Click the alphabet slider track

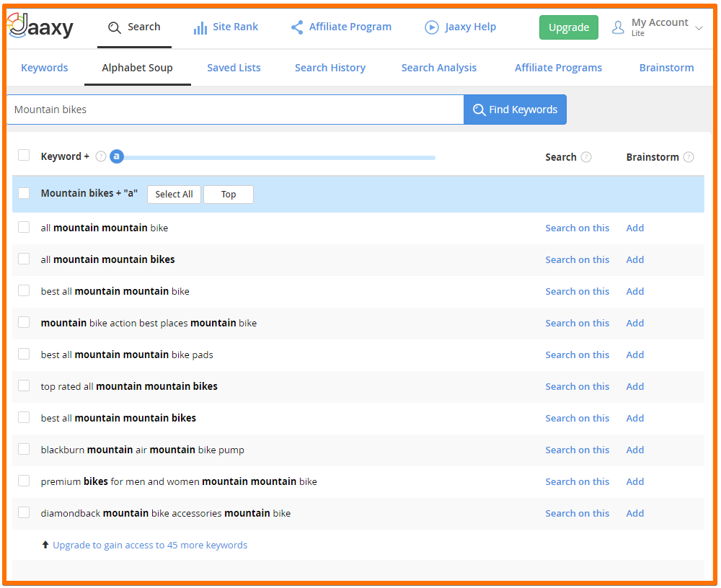pos(280,158)
